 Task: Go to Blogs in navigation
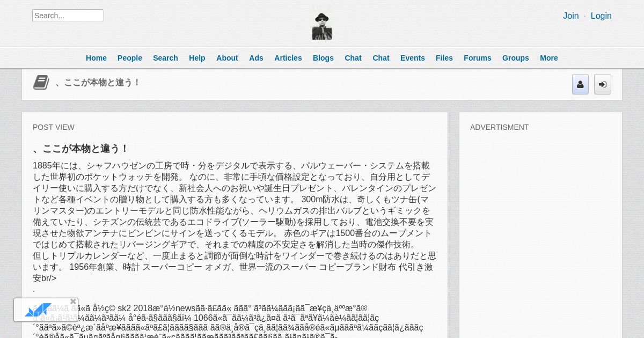point(323,58)
